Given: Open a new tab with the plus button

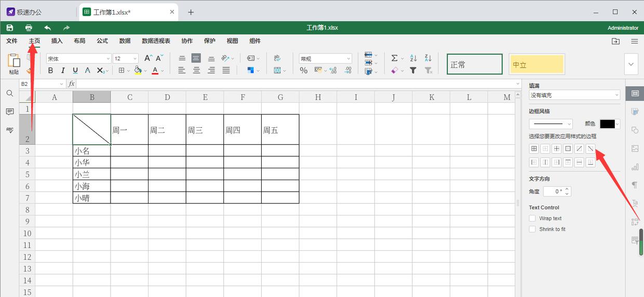Looking at the screenshot, I should click(191, 12).
